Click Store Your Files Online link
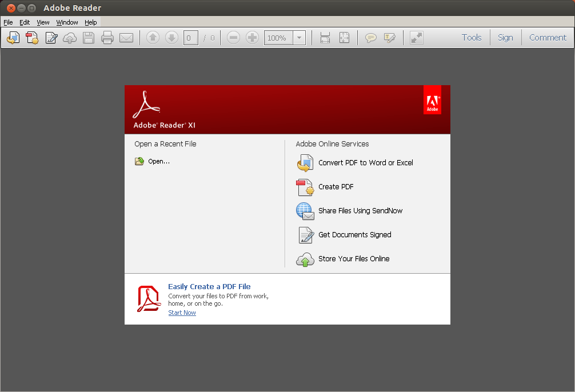The height and width of the screenshot is (392, 575). 354,259
